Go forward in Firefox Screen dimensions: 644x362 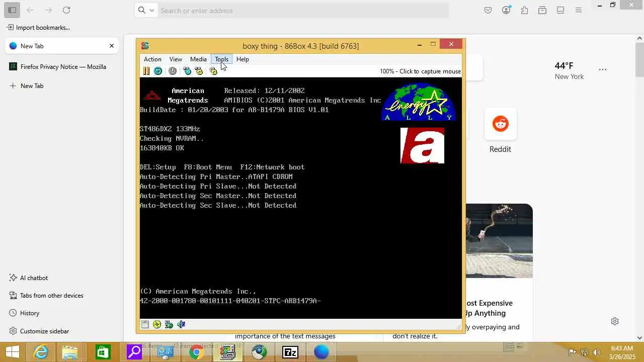point(48,10)
